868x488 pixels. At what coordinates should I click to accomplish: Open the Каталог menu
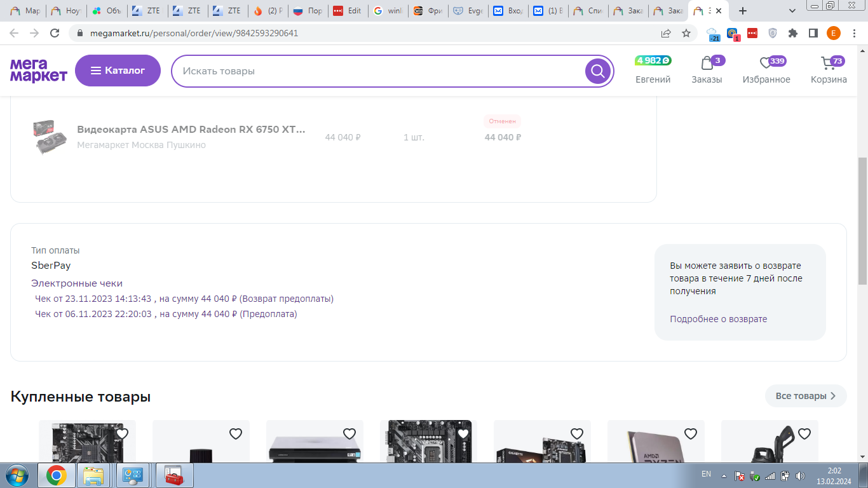pyautogui.click(x=118, y=71)
